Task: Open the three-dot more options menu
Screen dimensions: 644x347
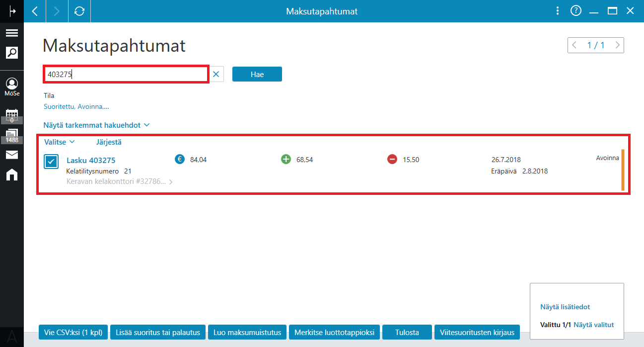Action: click(x=558, y=11)
